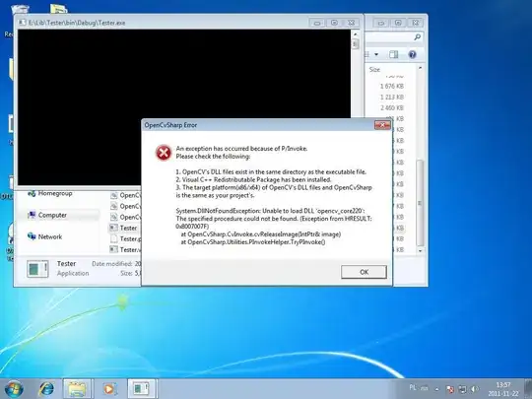Open Explorer help via the question mark icon
Viewport: 532px width, 399px height.
coord(412,54)
